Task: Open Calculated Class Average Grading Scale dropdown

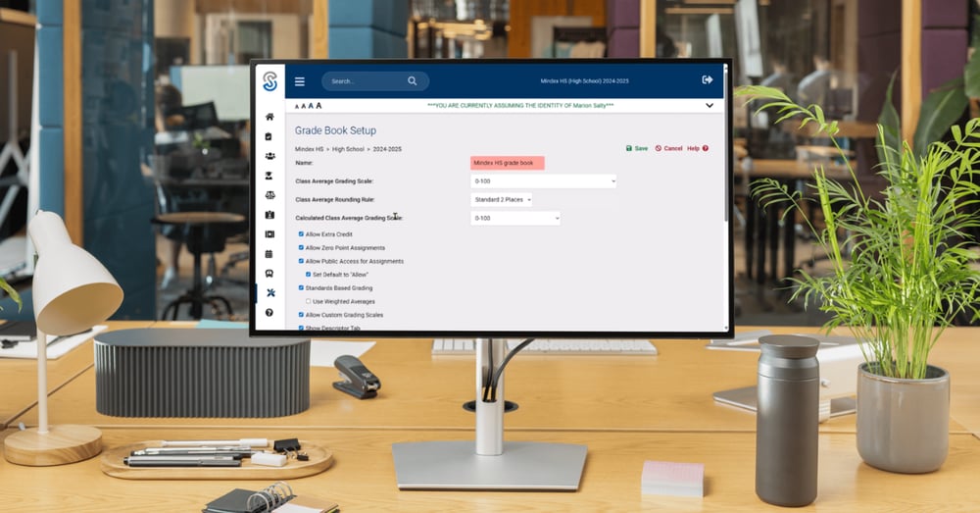Action: tap(514, 218)
